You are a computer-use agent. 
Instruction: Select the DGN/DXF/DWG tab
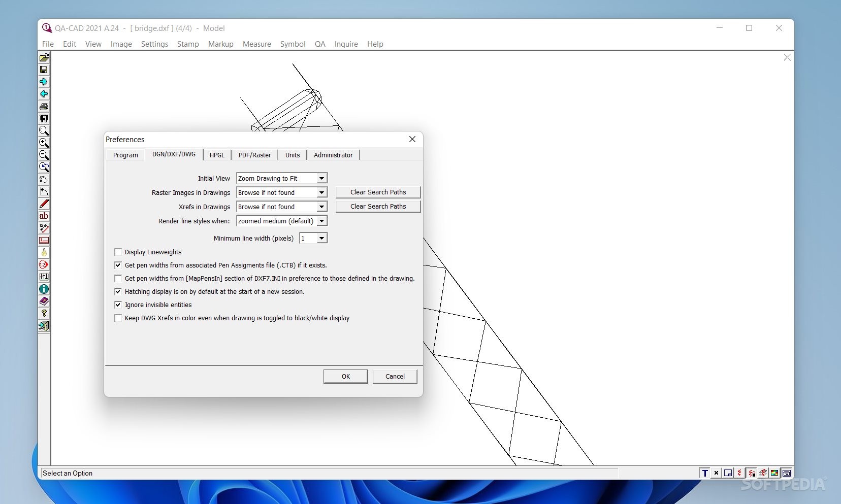coord(174,154)
